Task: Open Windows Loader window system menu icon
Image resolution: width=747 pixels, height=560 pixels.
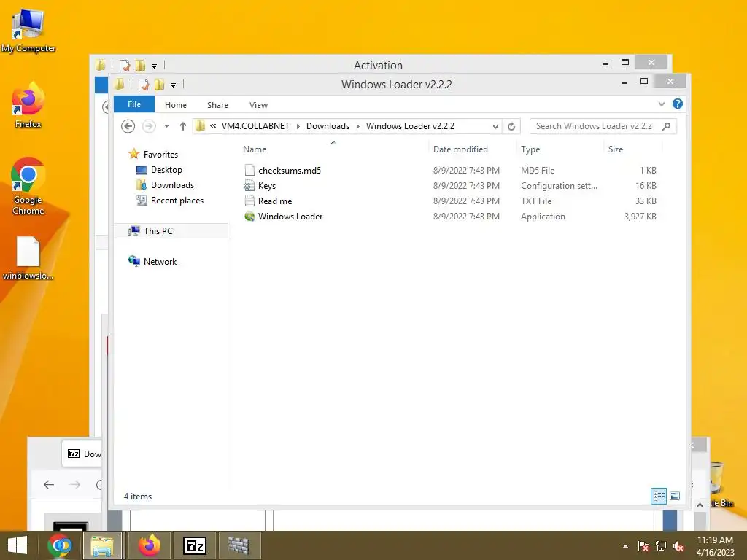Action: click(x=119, y=85)
